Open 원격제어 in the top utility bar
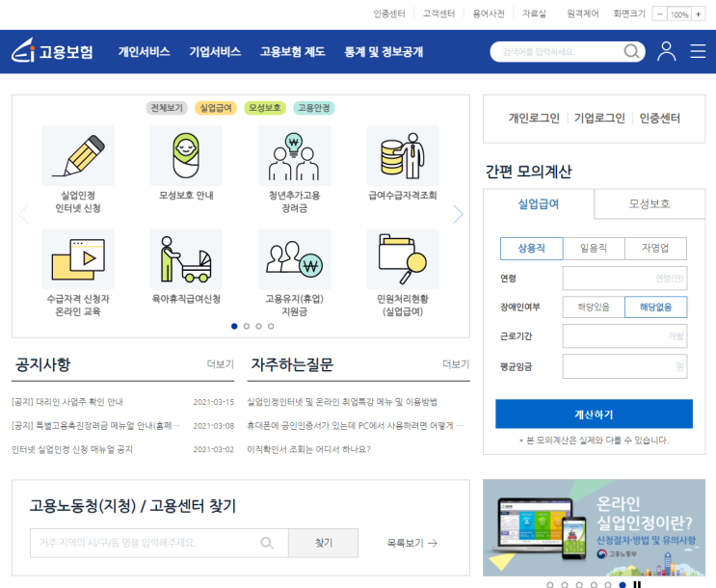 pos(583,13)
